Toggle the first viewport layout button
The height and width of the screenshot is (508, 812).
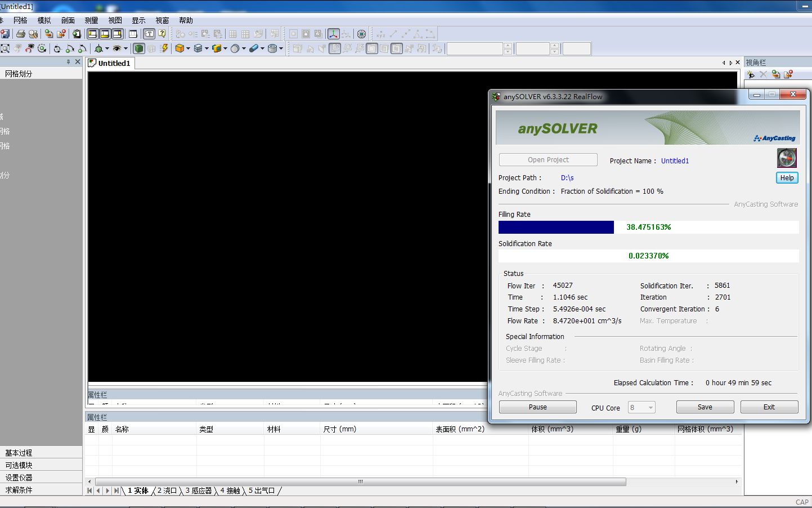tap(91, 33)
